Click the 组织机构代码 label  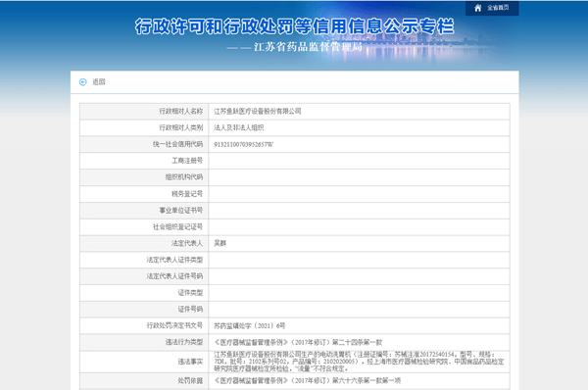point(184,177)
